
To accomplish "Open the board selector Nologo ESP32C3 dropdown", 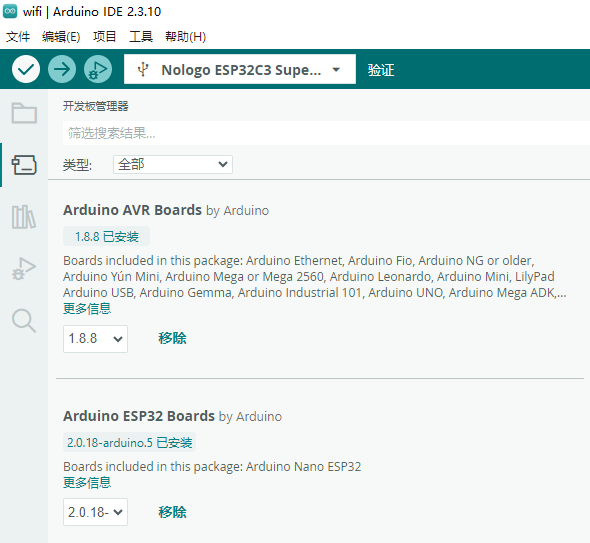I will (x=240, y=69).
